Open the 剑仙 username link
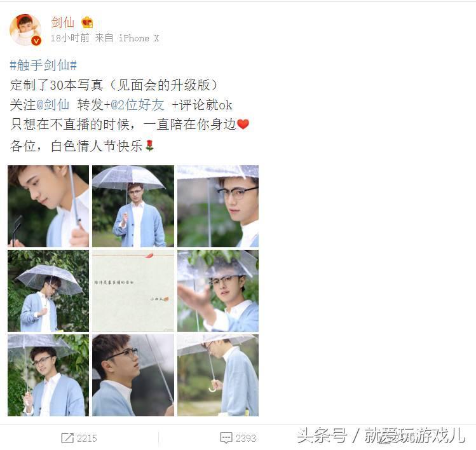The width and height of the screenshot is (476, 450). pyautogui.click(x=62, y=22)
